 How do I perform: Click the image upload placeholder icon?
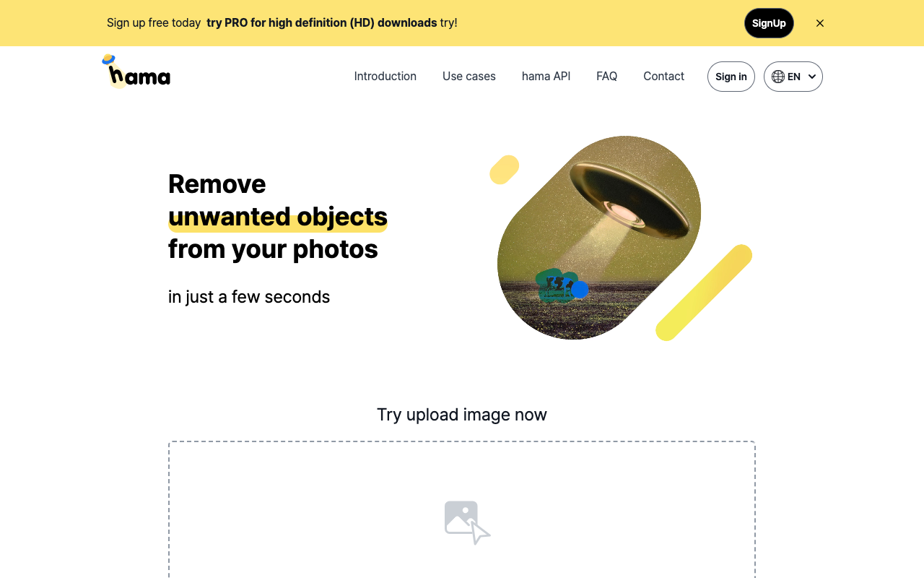pyautogui.click(x=467, y=522)
